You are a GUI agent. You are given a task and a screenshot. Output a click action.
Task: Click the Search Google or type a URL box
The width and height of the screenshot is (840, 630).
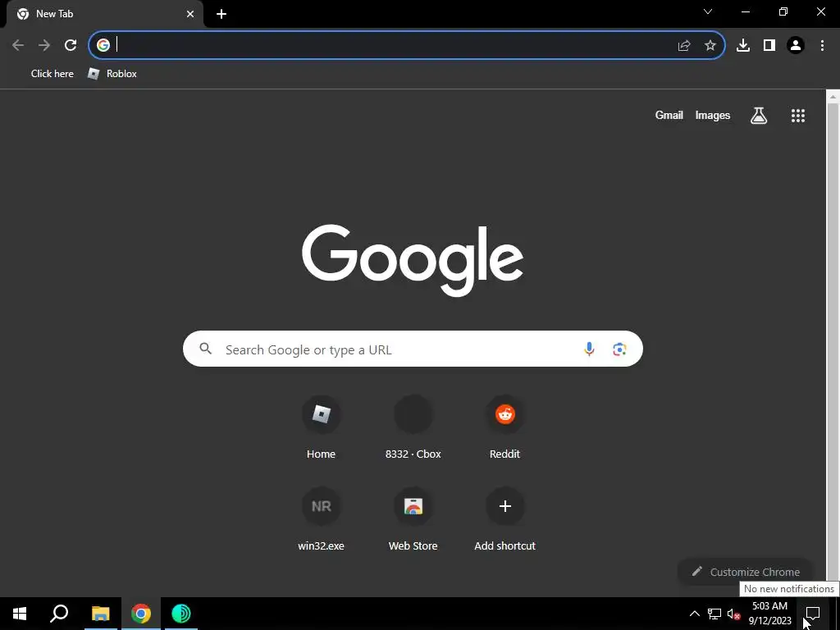point(413,349)
